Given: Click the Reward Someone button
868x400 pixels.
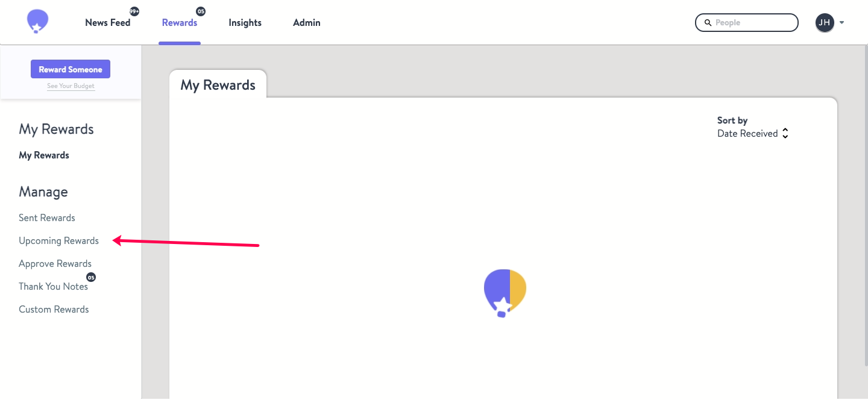Looking at the screenshot, I should [x=71, y=69].
